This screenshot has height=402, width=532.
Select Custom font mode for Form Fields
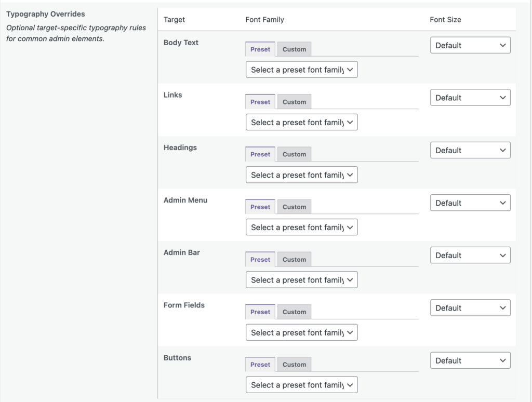(294, 312)
